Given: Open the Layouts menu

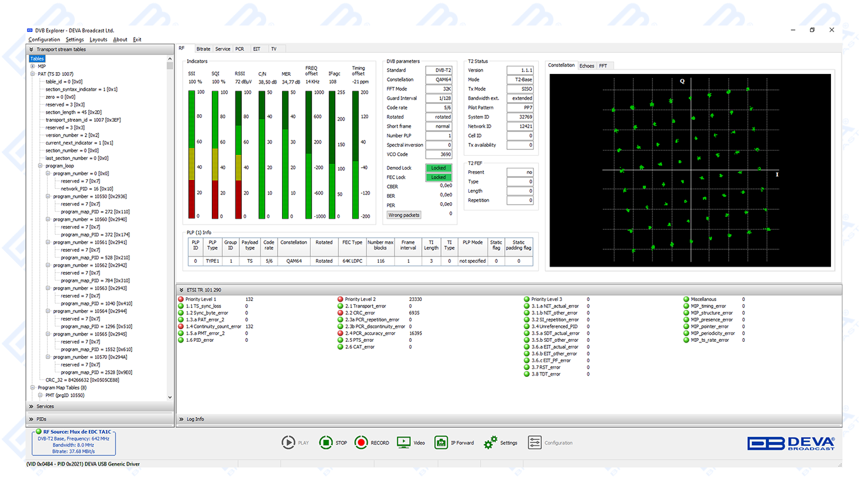Looking at the screenshot, I should point(98,40).
